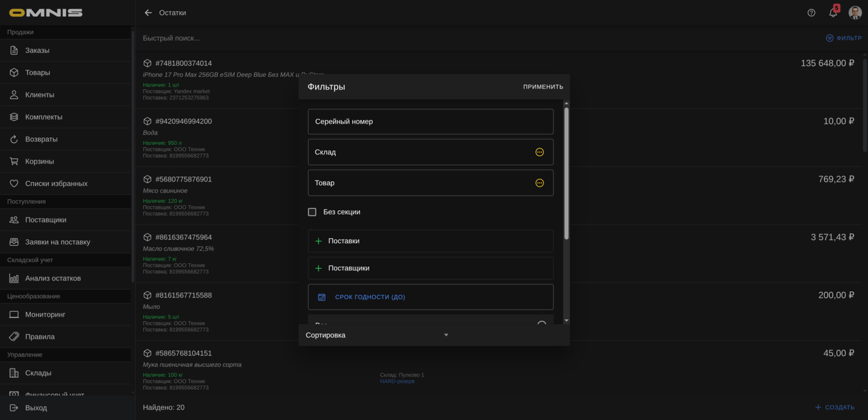Click the package icon of item #9420946994200

(147, 121)
